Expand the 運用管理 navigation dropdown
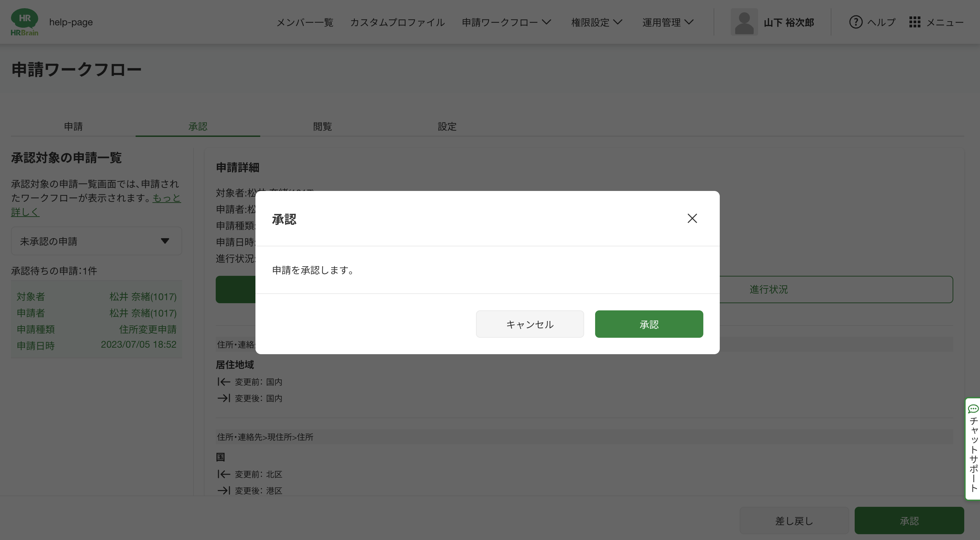 click(x=668, y=23)
